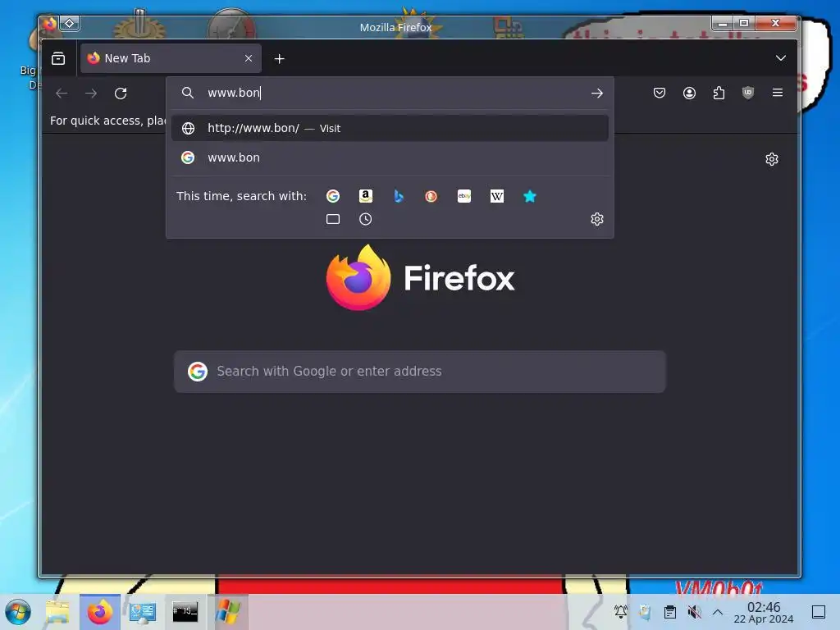Search this time with Bing
Viewport: 840px width, 630px height.
(x=398, y=196)
